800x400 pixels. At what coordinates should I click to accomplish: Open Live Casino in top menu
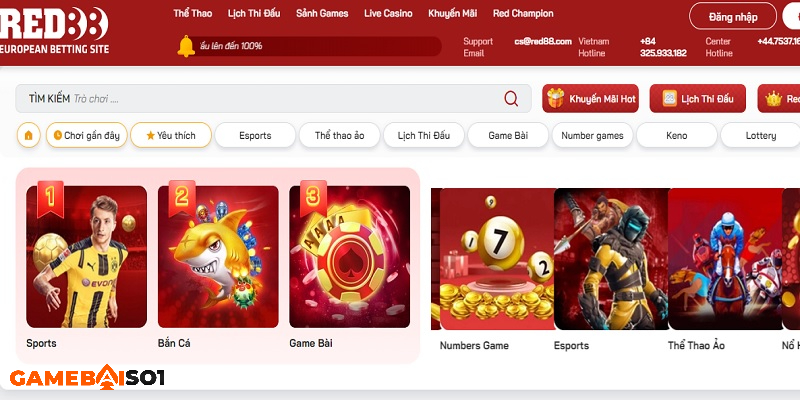pos(388,14)
